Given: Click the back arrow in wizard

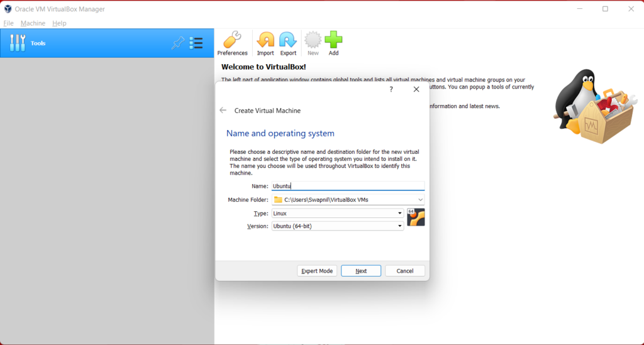Looking at the screenshot, I should (223, 111).
